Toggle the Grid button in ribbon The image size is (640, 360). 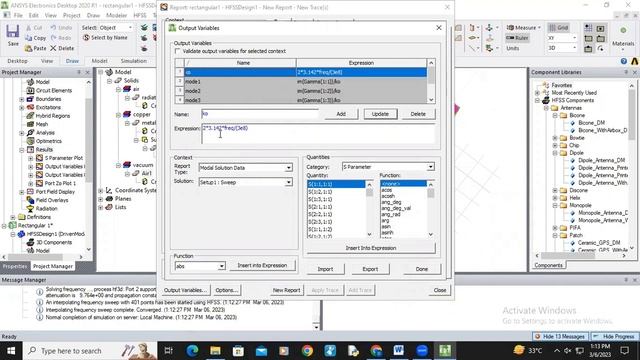click(x=559, y=28)
